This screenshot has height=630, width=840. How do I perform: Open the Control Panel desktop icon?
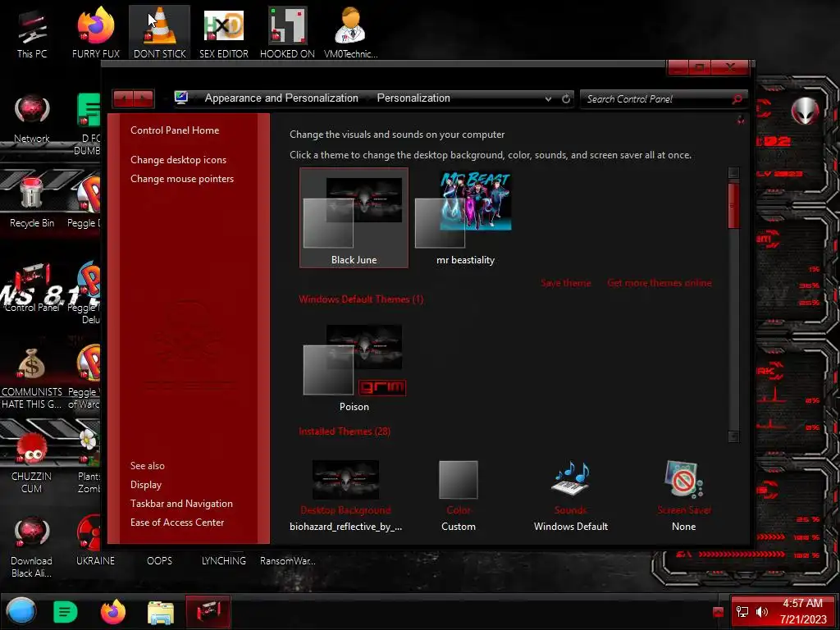32,288
